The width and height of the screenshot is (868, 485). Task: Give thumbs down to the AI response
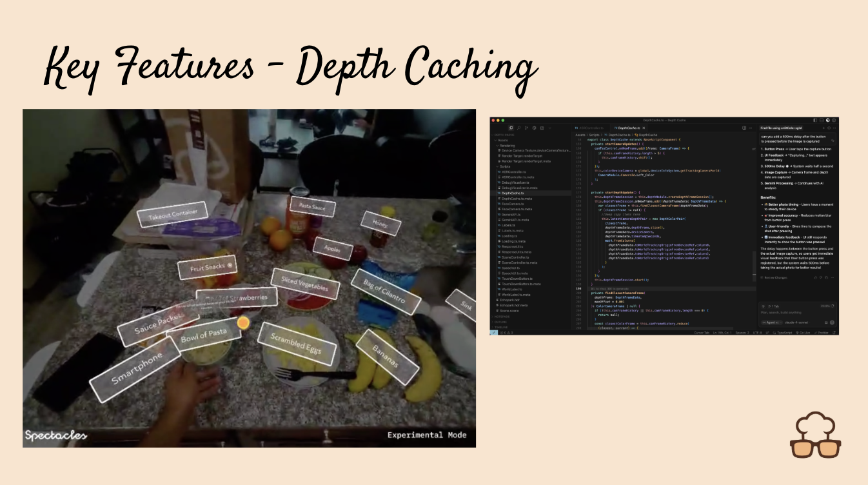click(821, 277)
